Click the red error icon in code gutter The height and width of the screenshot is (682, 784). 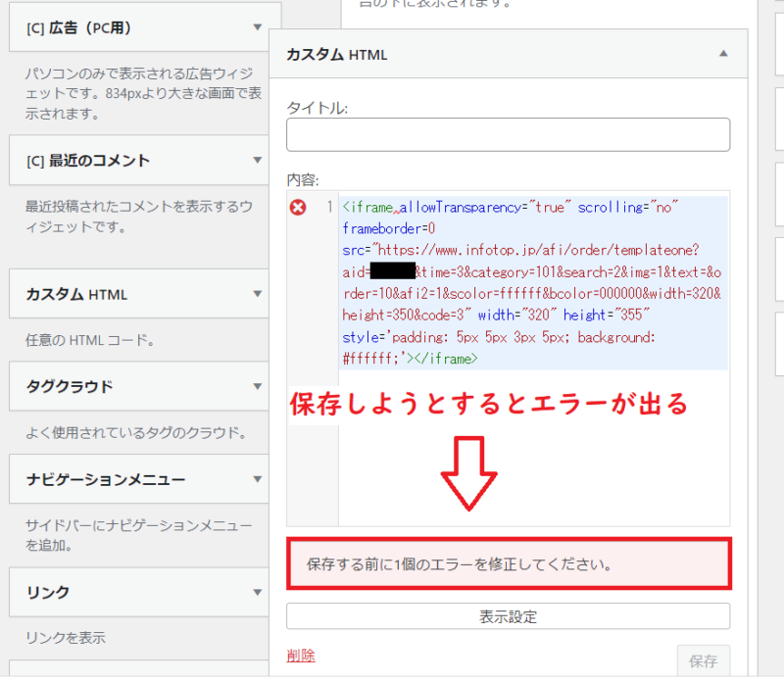299,207
